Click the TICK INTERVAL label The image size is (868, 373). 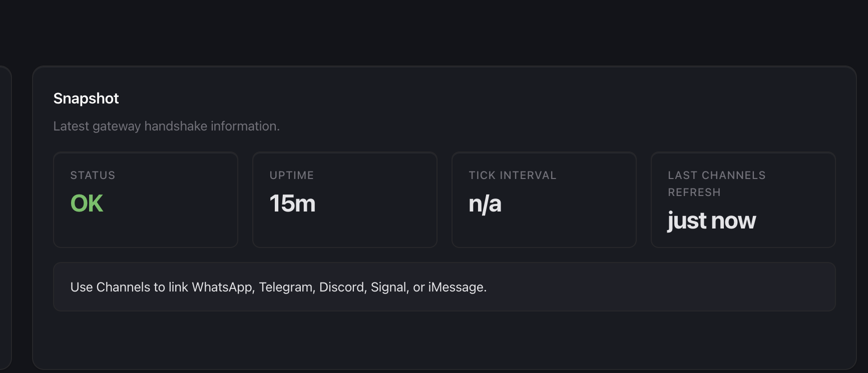click(512, 175)
